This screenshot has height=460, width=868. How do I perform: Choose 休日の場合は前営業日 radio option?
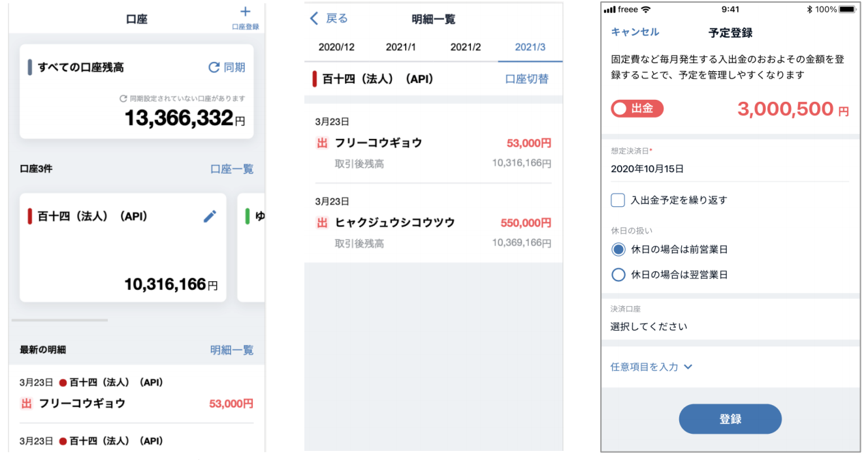point(618,249)
